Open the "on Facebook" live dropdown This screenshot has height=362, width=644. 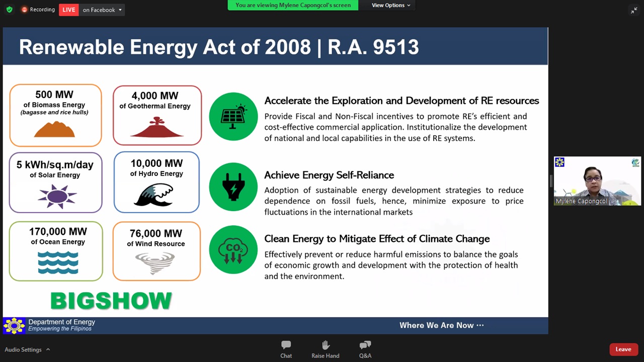click(102, 10)
